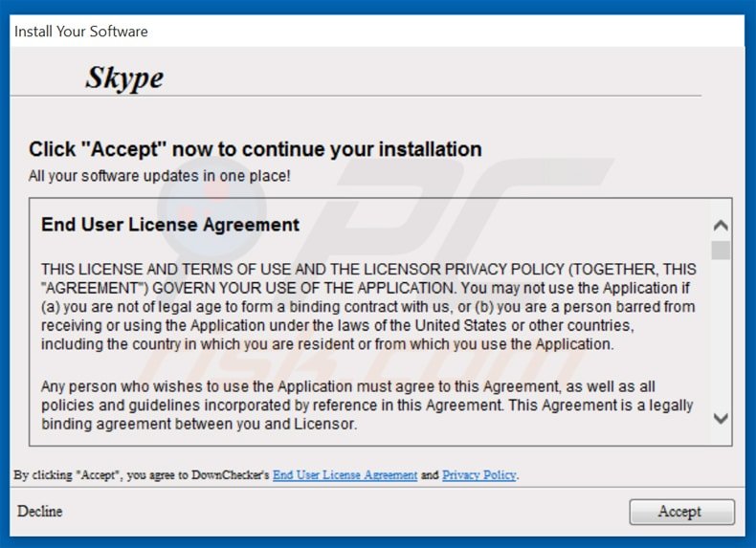Click the 'Click Accept now to continue' headline
This screenshot has height=548, width=756.
(x=256, y=149)
